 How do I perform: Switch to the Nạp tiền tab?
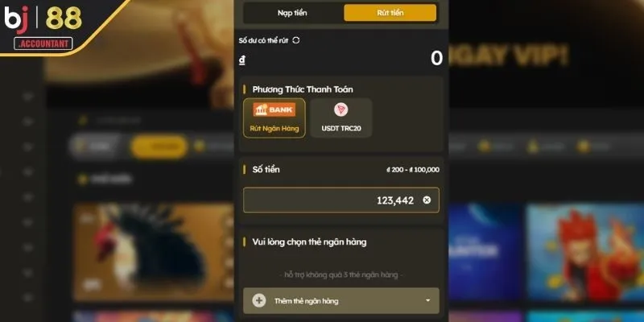tap(292, 13)
